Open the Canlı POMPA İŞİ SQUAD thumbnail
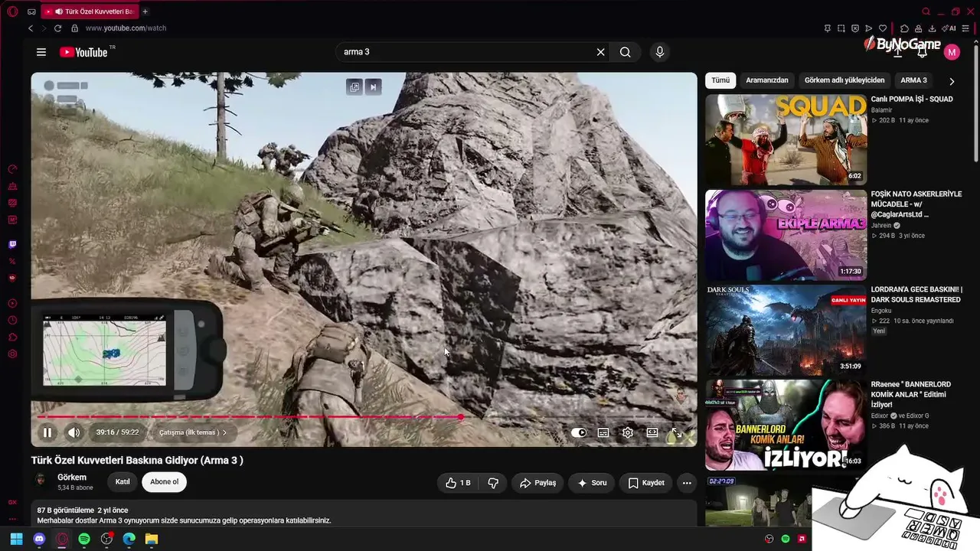980x551 pixels. (786, 139)
